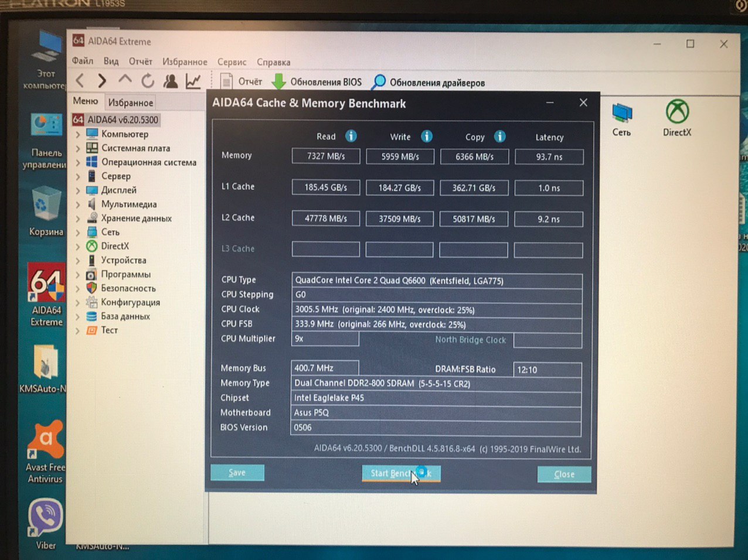Expand the Дисплей tree node arrow
Screen dimensions: 748x560
[77, 190]
